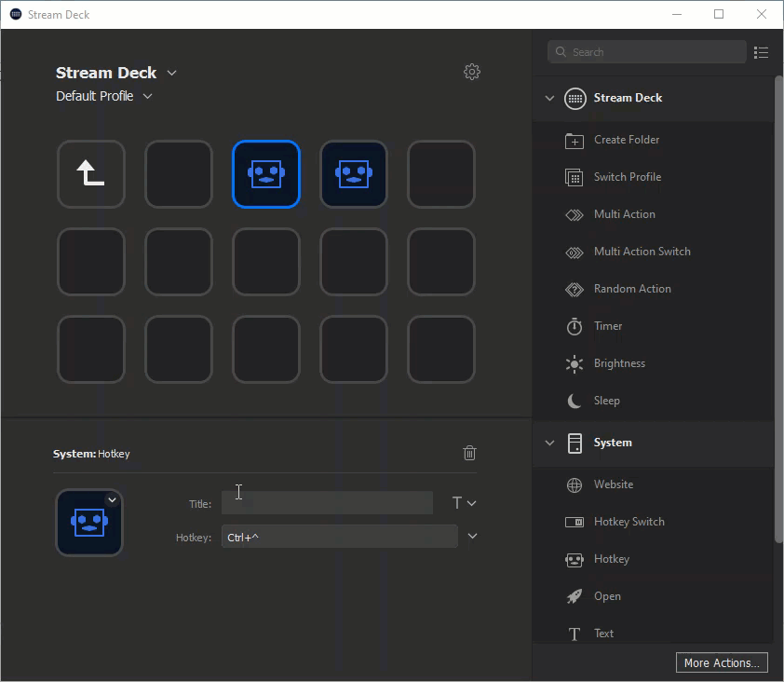Collapse the Stream Deck actions category
Image resolution: width=784 pixels, height=682 pixels.
[549, 98]
